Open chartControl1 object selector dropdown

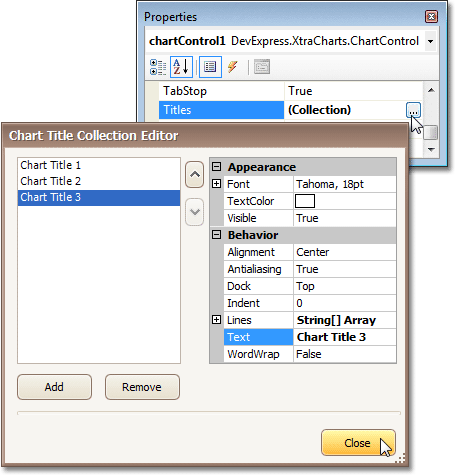click(x=430, y=41)
